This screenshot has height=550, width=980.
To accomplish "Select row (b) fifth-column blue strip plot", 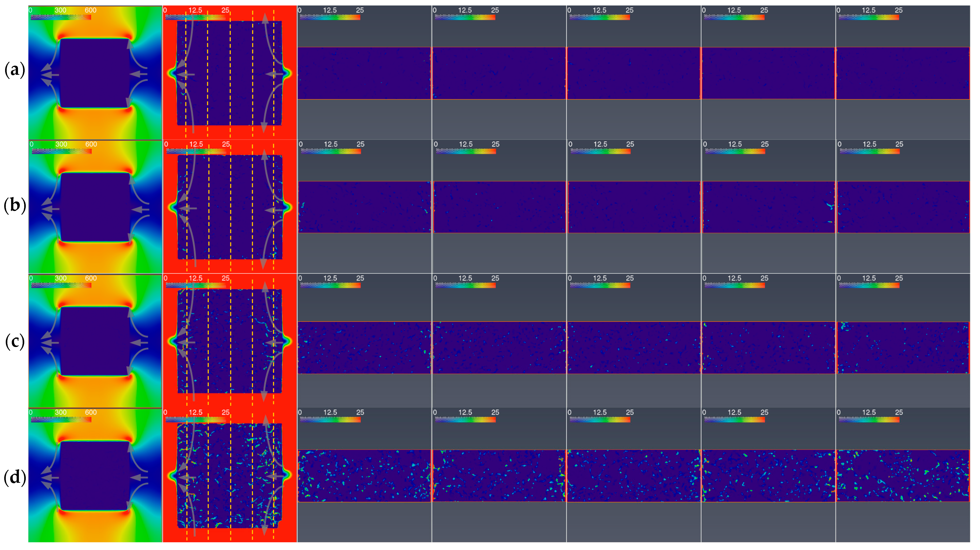I will 634,207.
